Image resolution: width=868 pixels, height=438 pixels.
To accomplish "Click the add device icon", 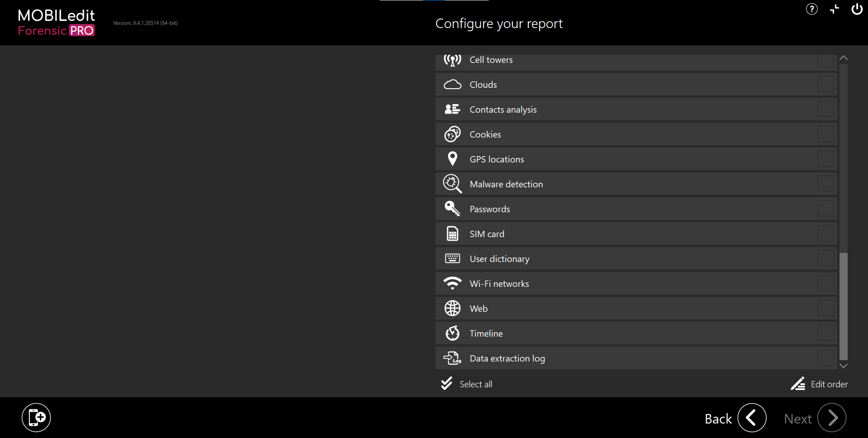I will tap(36, 417).
